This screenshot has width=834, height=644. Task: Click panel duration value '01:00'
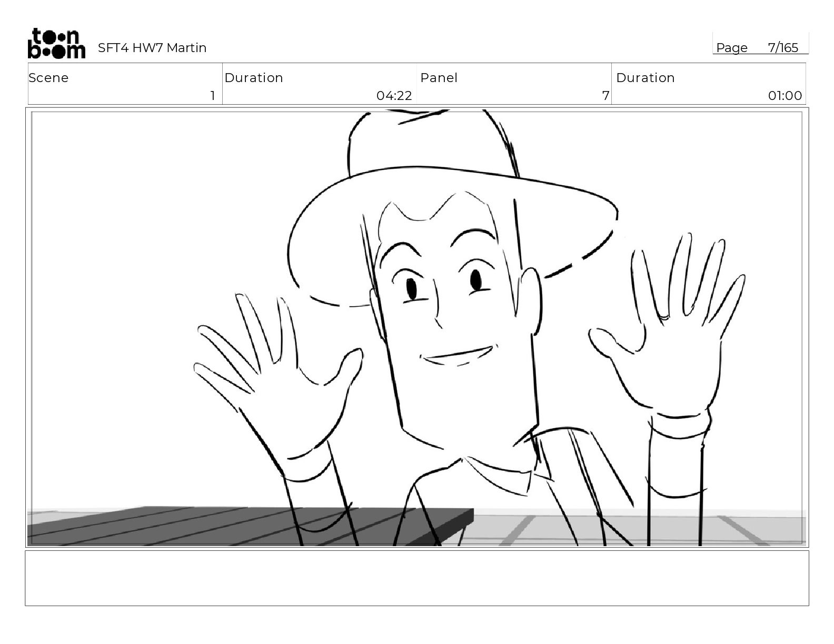tap(785, 96)
